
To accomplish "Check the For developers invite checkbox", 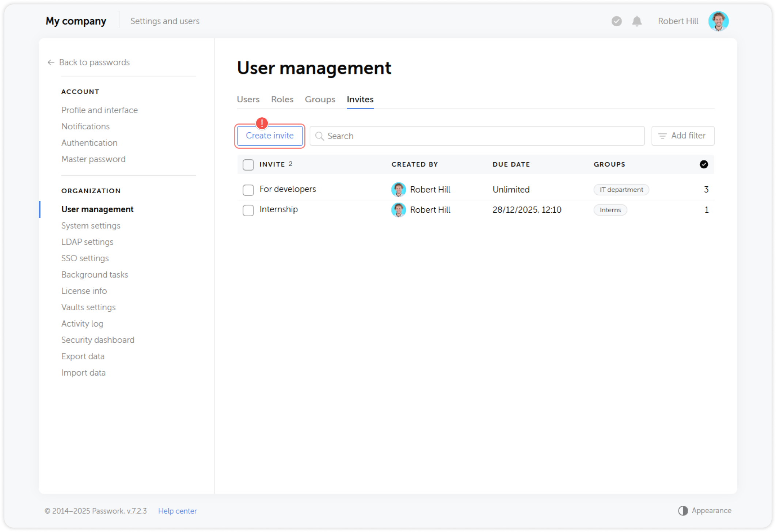I will coord(248,190).
